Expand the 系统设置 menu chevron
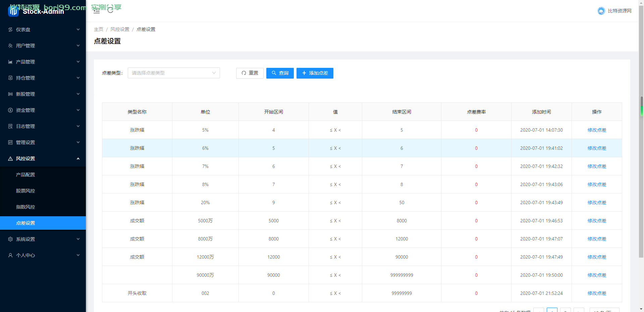 78,239
